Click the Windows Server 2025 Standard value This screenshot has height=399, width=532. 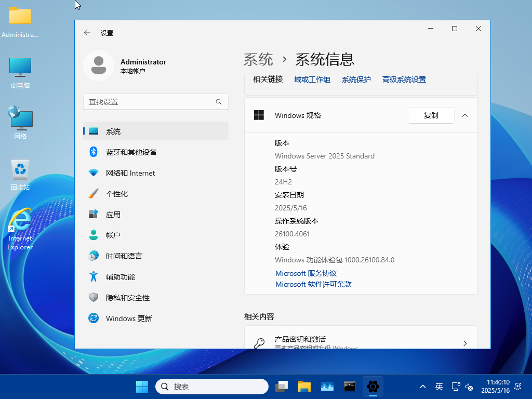pos(325,156)
